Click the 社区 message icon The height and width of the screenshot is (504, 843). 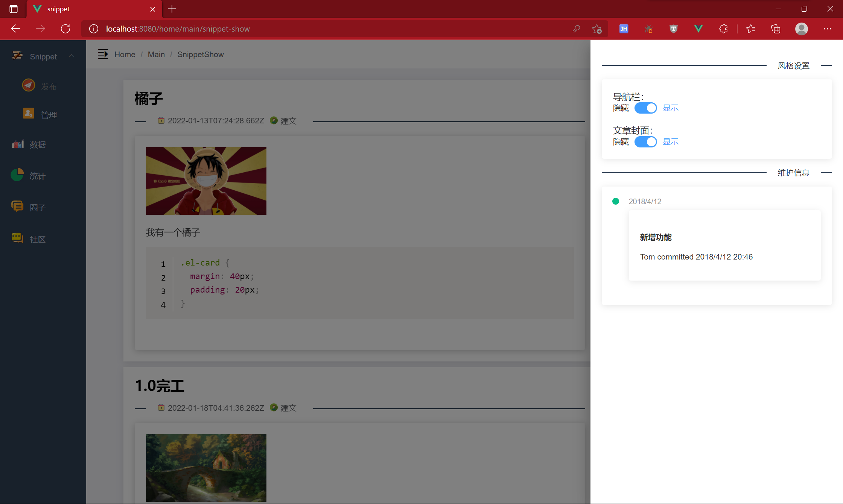17,238
